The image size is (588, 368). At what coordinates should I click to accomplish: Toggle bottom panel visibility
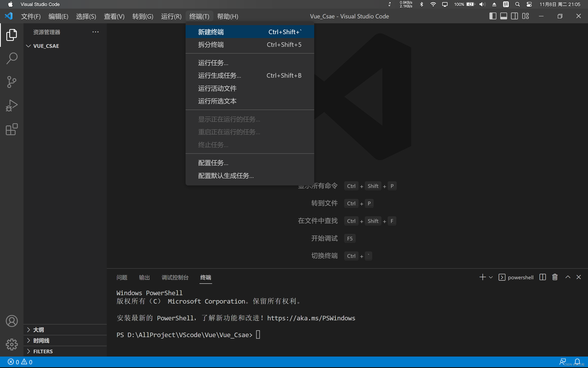pos(504,16)
